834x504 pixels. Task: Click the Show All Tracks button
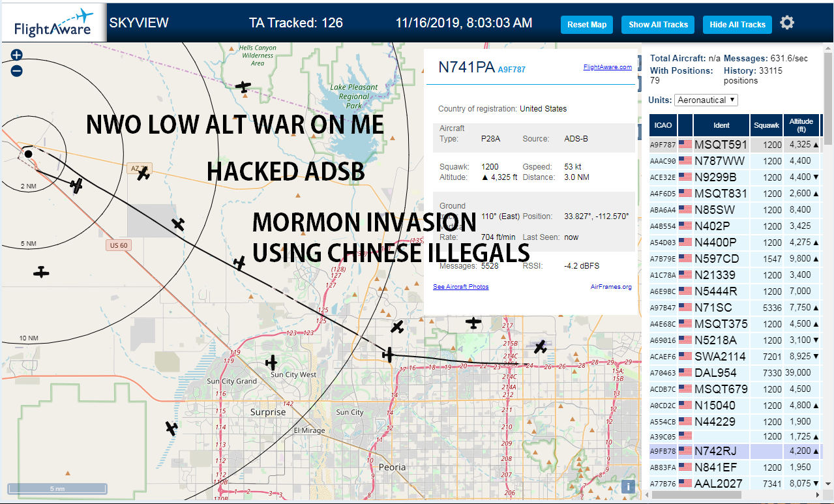[658, 25]
